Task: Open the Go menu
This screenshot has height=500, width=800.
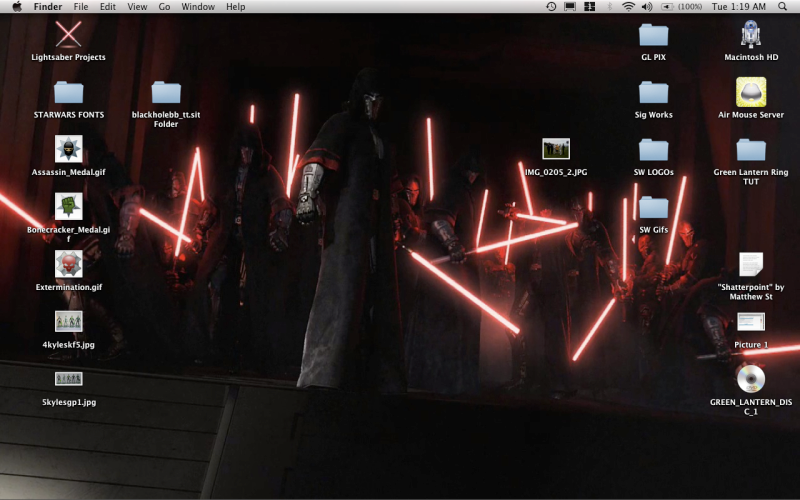Action: (164, 7)
